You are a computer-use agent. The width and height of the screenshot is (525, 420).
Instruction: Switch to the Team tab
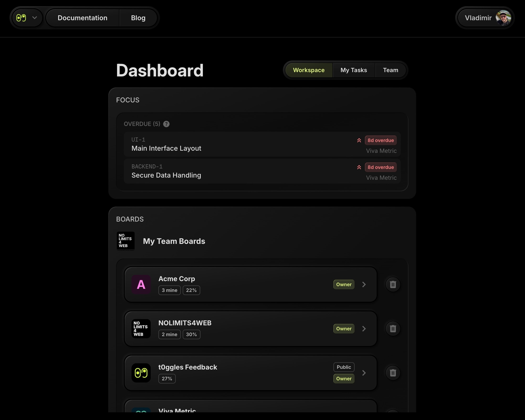tap(390, 70)
